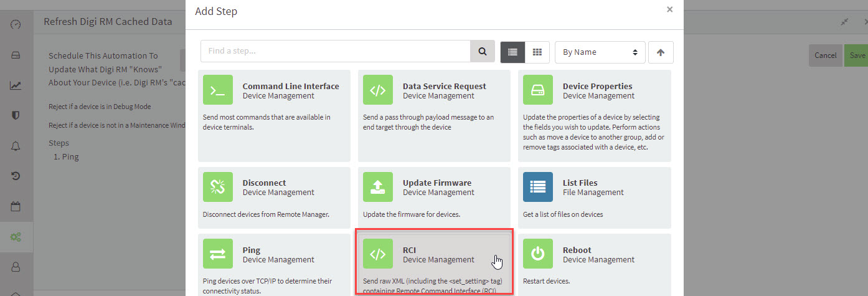Open the automations gears sidebar item

[x=16, y=237]
